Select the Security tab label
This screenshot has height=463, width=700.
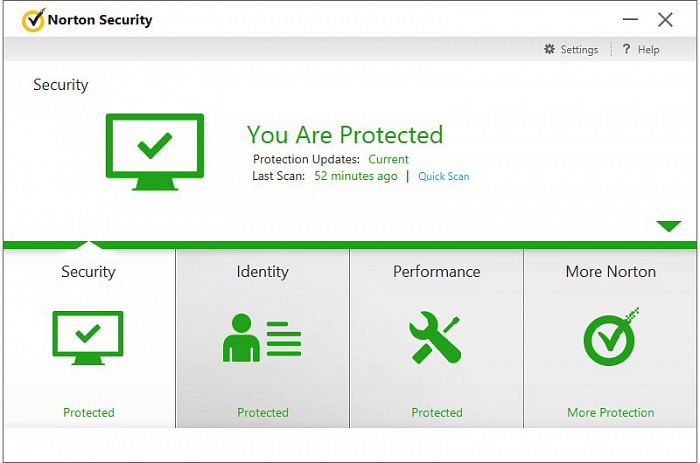[88, 272]
